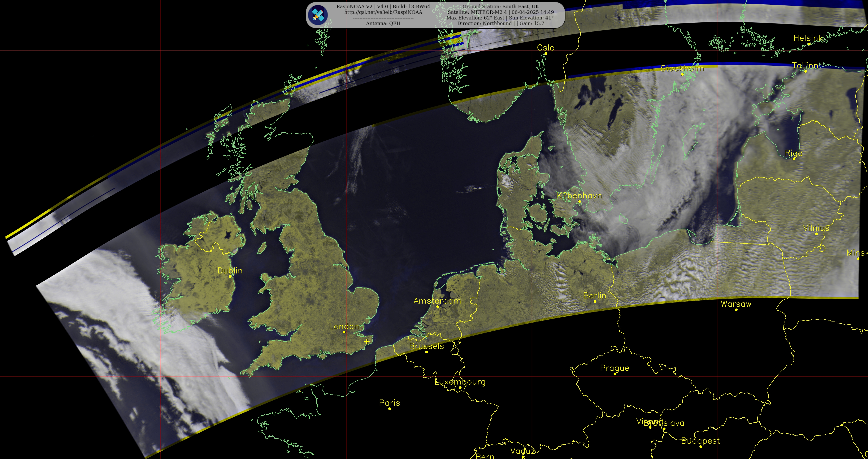Click the Minsk city label
This screenshot has height=459, width=868.
[x=857, y=253]
